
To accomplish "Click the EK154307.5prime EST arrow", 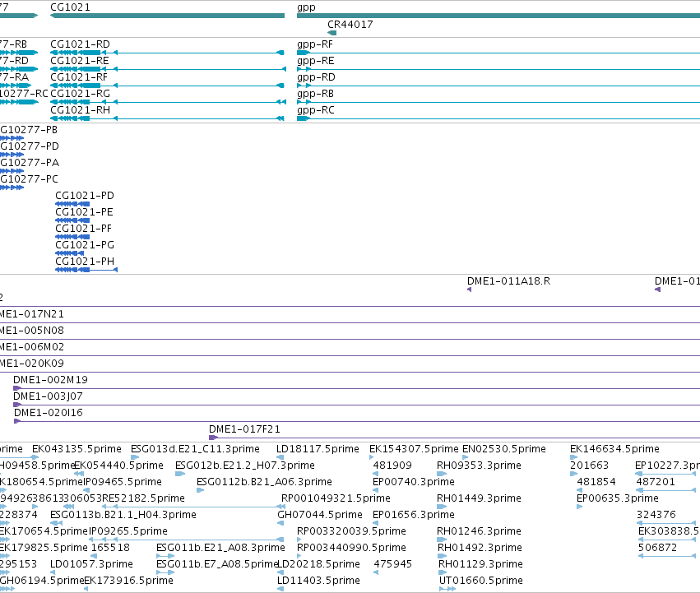I will click(372, 457).
